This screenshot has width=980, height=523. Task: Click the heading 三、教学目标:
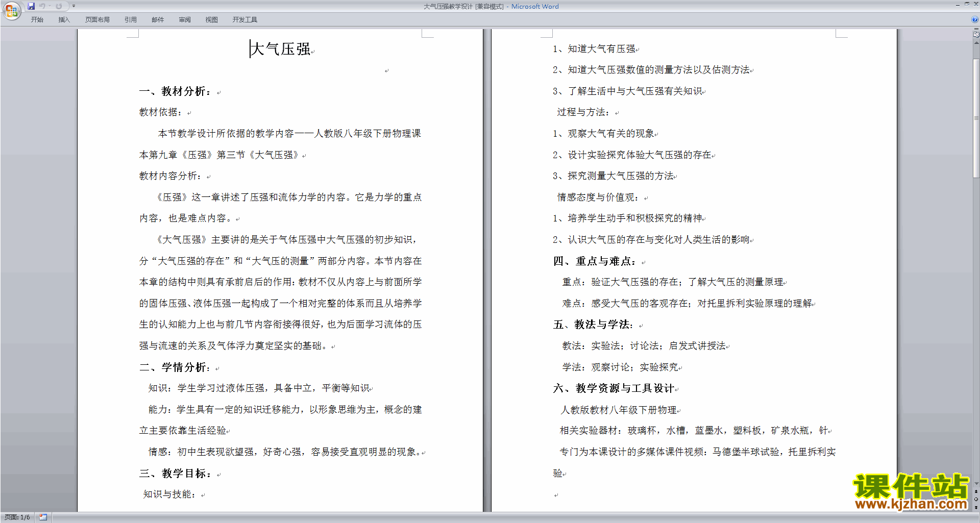176,474
